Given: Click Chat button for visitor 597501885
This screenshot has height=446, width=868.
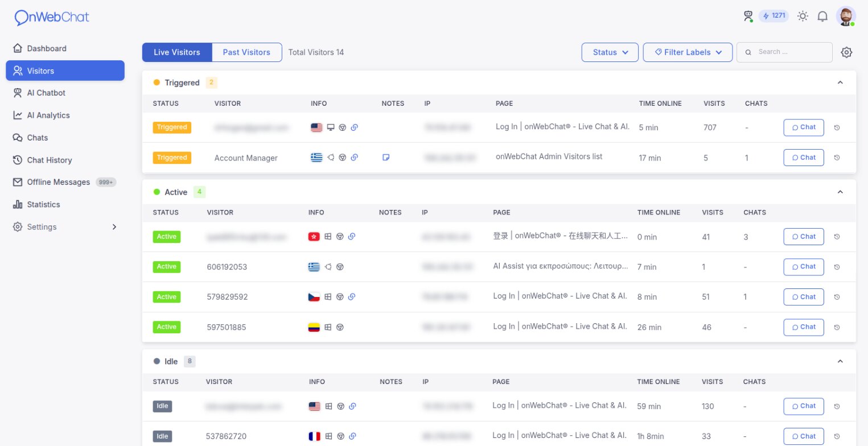Looking at the screenshot, I should coord(804,327).
